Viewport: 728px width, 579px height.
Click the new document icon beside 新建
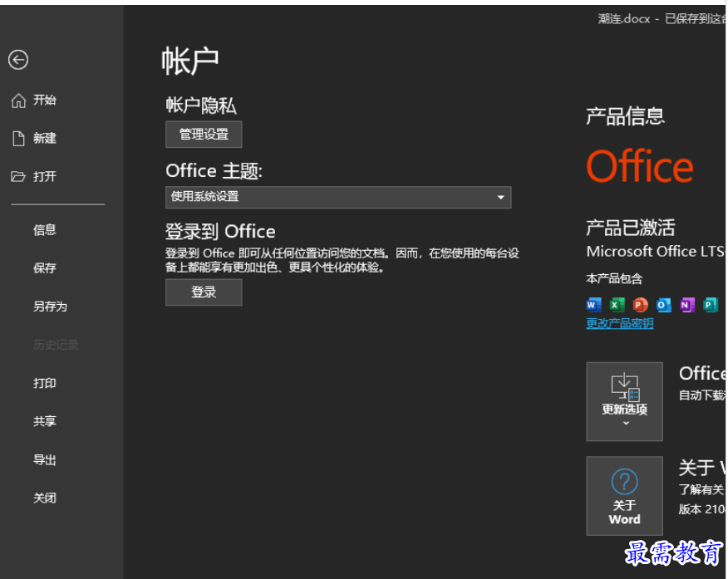click(x=18, y=138)
